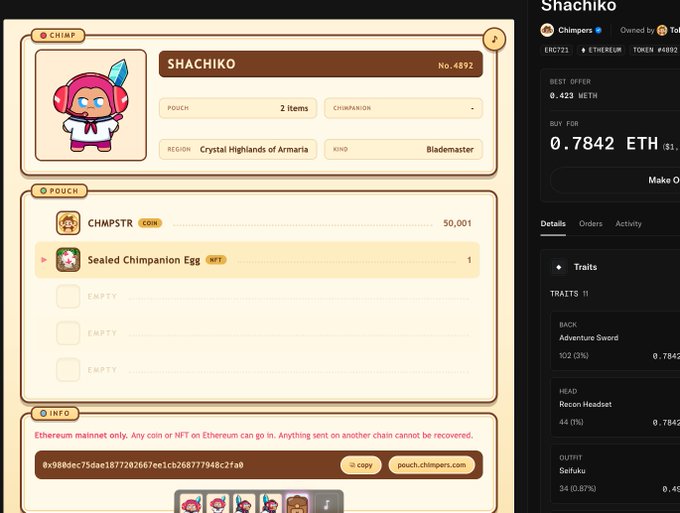Click the Shachiko chimp portrait image
This screenshot has width=680, height=513.
point(91,105)
